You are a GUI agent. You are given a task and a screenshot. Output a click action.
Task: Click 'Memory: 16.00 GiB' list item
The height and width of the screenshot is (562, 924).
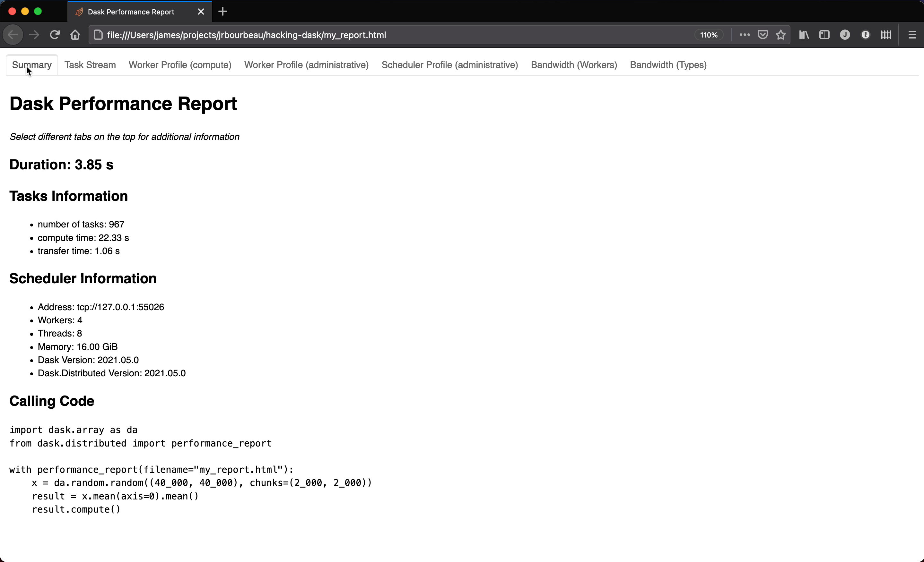click(78, 347)
